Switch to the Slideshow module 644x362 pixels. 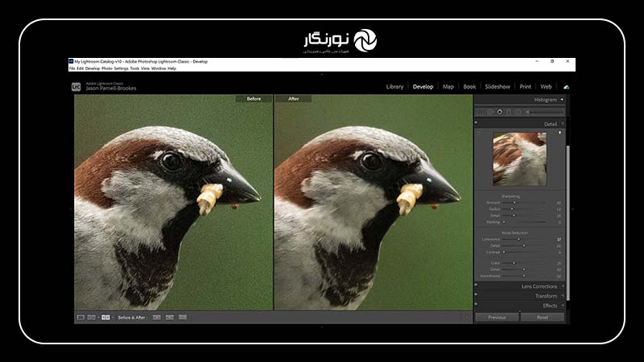click(x=497, y=87)
